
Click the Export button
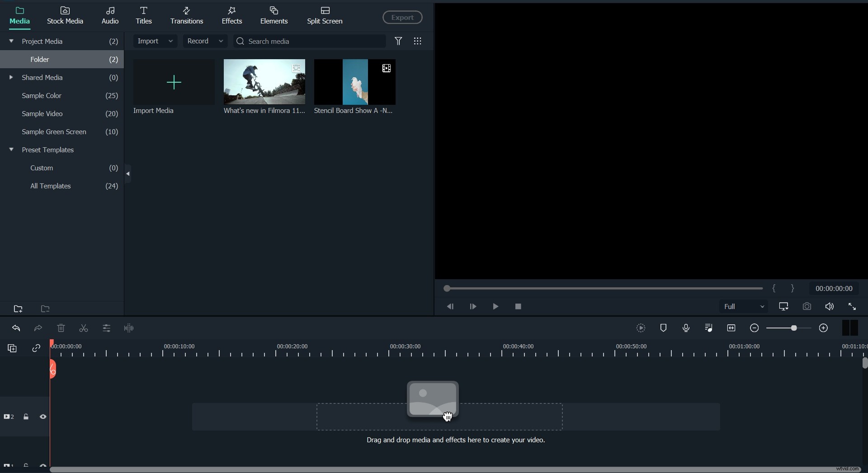pos(402,17)
